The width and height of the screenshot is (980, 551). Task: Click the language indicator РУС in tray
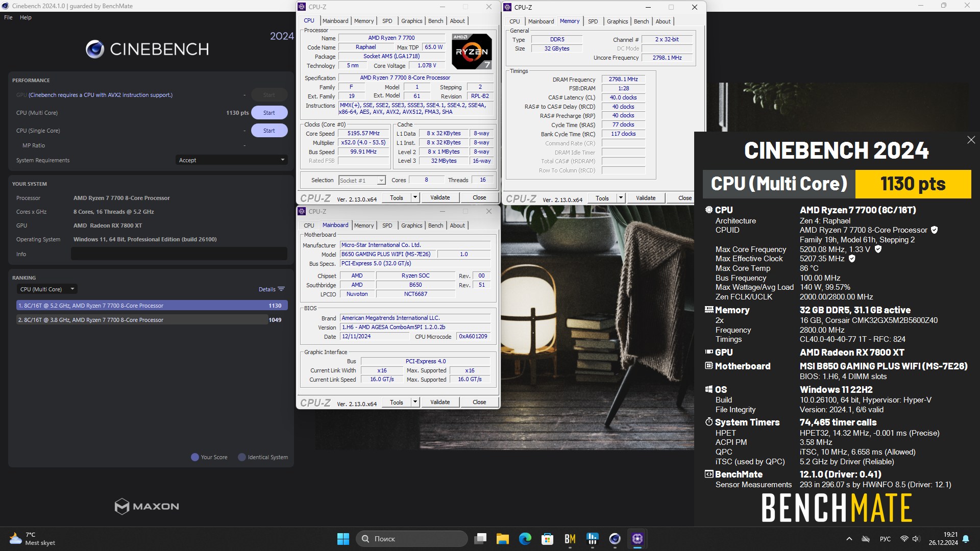(885, 539)
